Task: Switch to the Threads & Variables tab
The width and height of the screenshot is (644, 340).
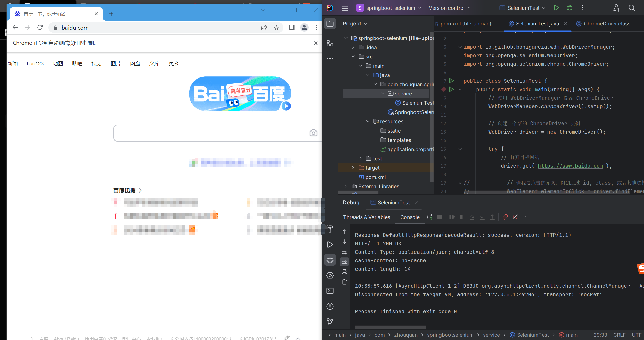Action: [x=366, y=217]
